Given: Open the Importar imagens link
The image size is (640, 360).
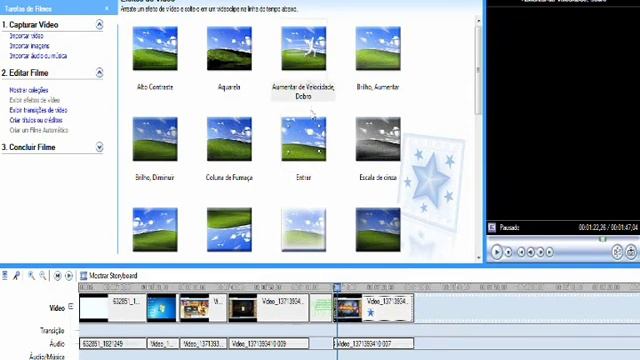Looking at the screenshot, I should [x=29, y=46].
